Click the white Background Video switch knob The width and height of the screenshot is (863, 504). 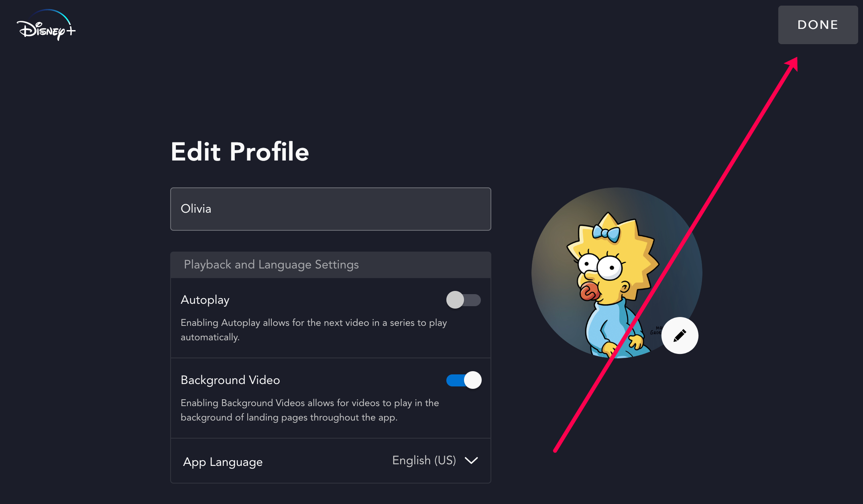(473, 380)
